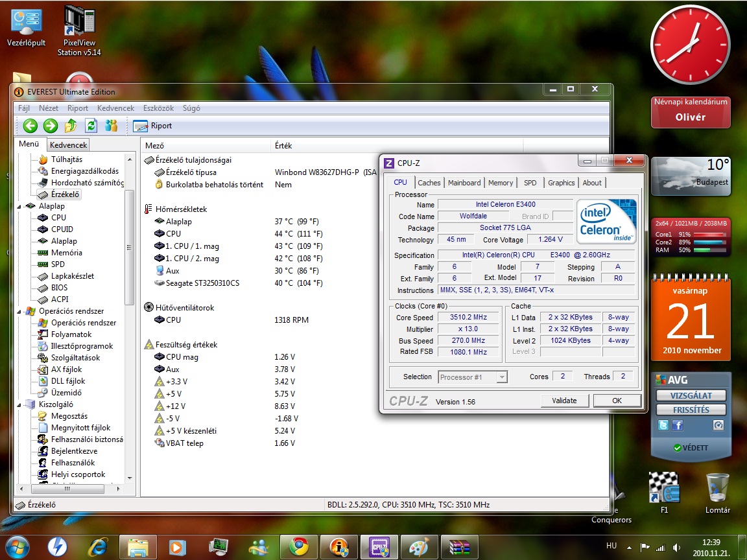
Task: Click the green Back arrow in EVEREST toolbar
Action: [x=30, y=126]
